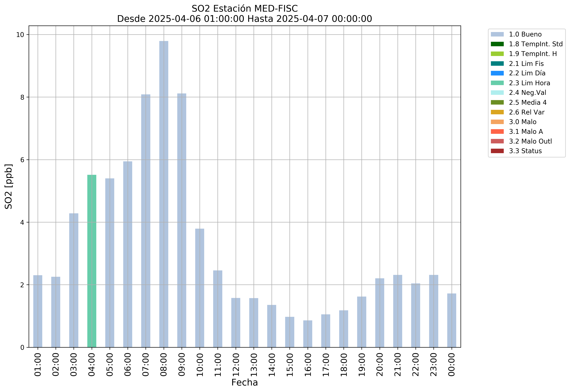Click the 10:00 bar

tap(200, 288)
